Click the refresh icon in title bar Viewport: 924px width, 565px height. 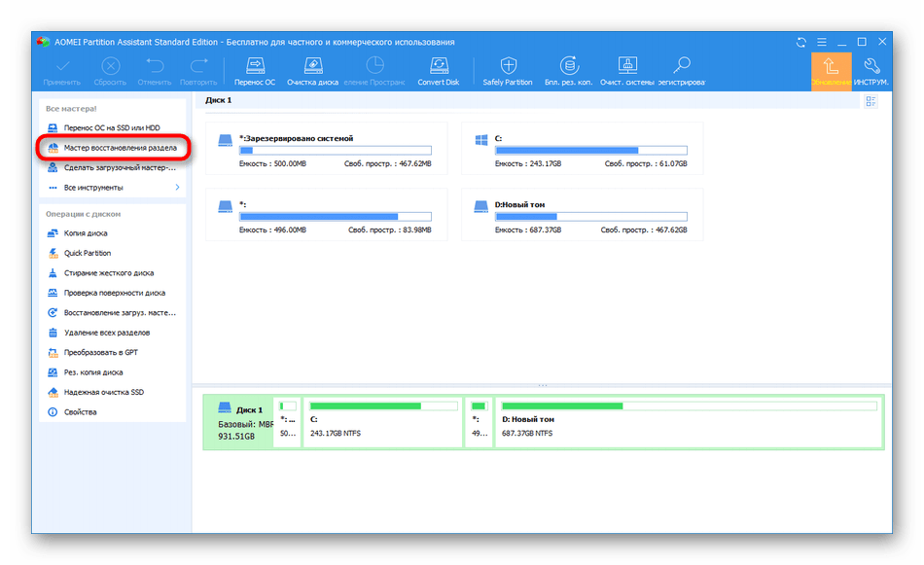(x=800, y=42)
